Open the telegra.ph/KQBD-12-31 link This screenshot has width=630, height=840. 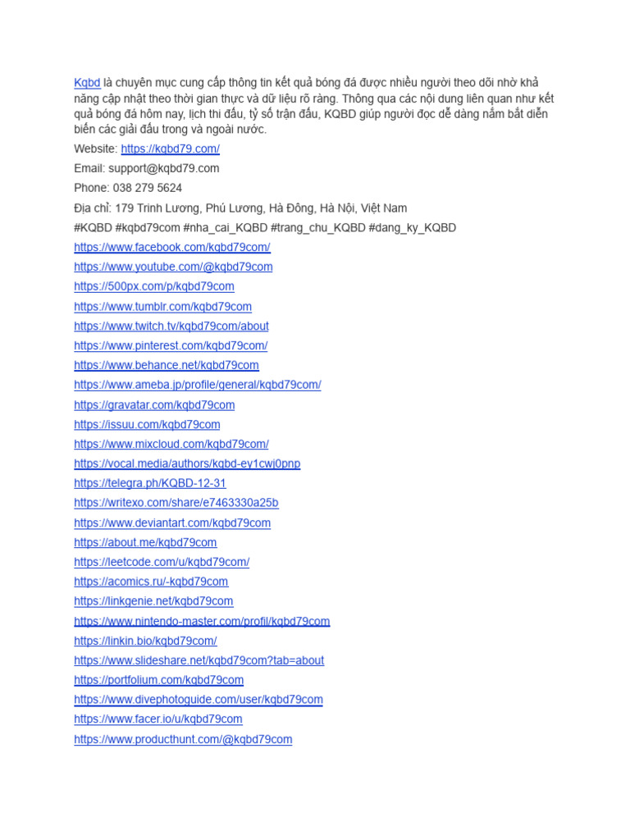(x=150, y=483)
